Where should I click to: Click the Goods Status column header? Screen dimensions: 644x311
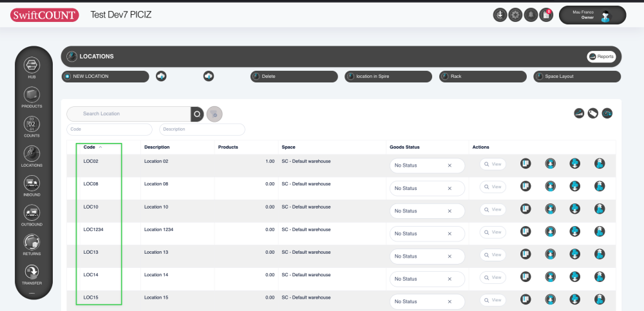pos(404,147)
